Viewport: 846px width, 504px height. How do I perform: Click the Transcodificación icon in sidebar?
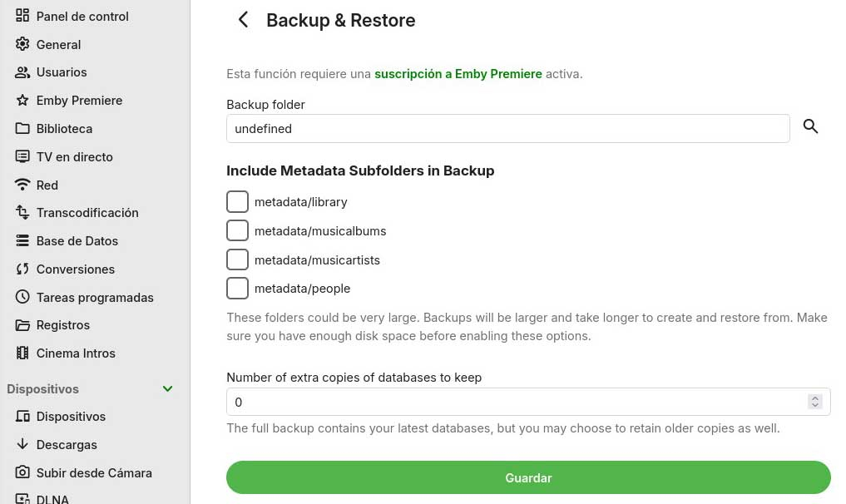pyautogui.click(x=22, y=213)
